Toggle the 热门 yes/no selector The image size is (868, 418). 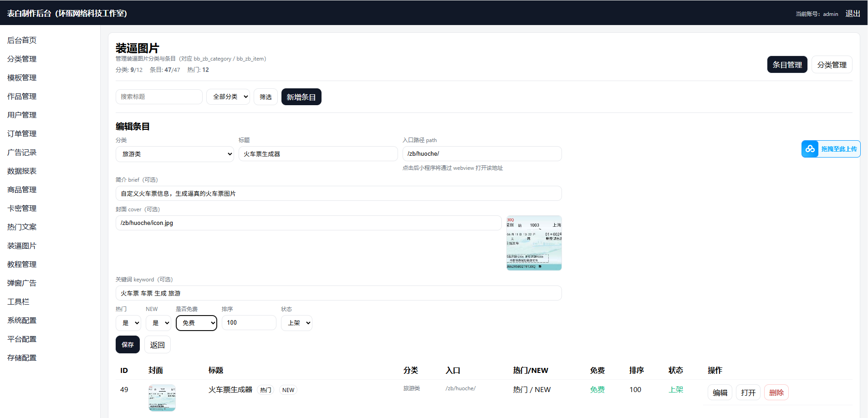click(x=128, y=323)
